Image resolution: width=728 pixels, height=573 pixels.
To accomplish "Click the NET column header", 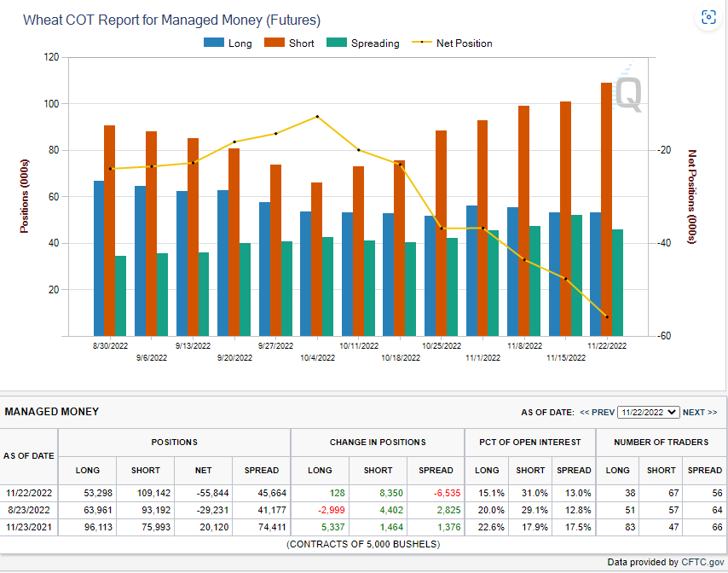I will point(204,471).
